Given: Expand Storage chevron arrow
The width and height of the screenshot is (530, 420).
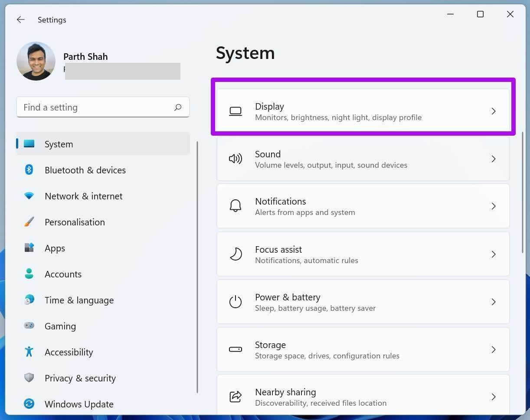Looking at the screenshot, I should (x=493, y=349).
